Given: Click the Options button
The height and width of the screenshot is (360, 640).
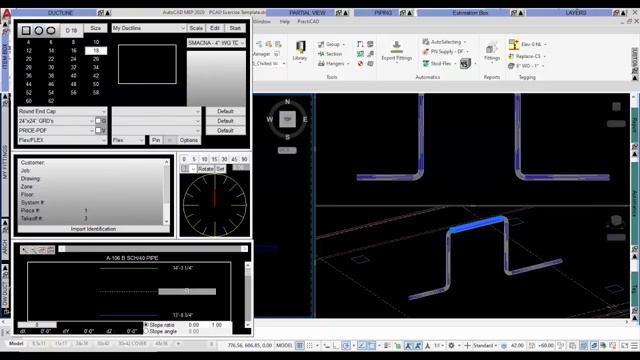Looking at the screenshot, I should (x=189, y=140).
